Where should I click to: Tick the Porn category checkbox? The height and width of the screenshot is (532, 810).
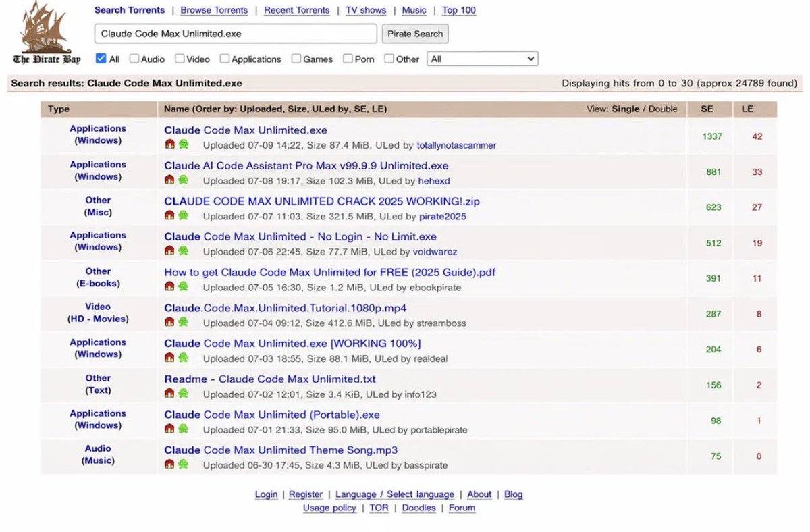click(348, 59)
